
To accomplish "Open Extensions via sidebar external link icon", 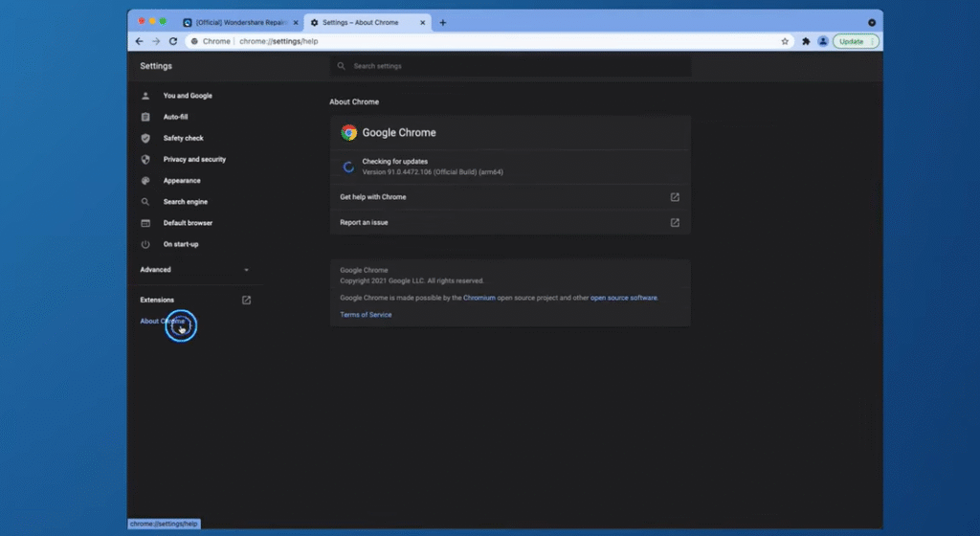I will coord(246,300).
